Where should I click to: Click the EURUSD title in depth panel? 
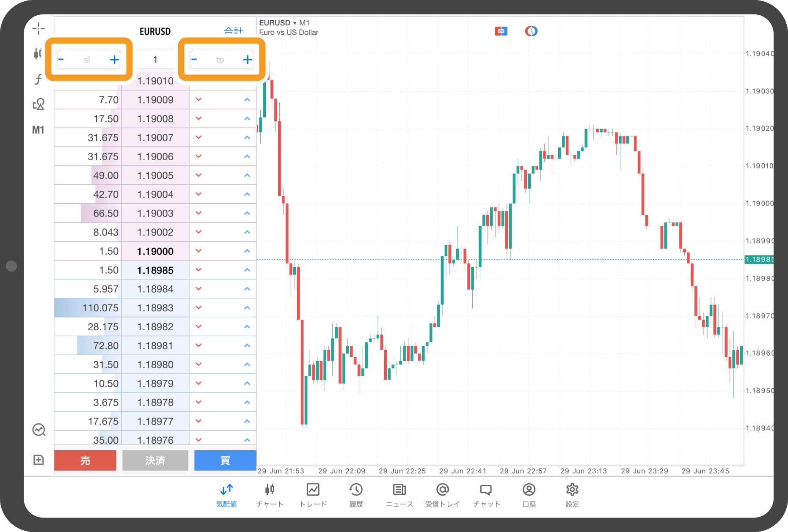155,31
